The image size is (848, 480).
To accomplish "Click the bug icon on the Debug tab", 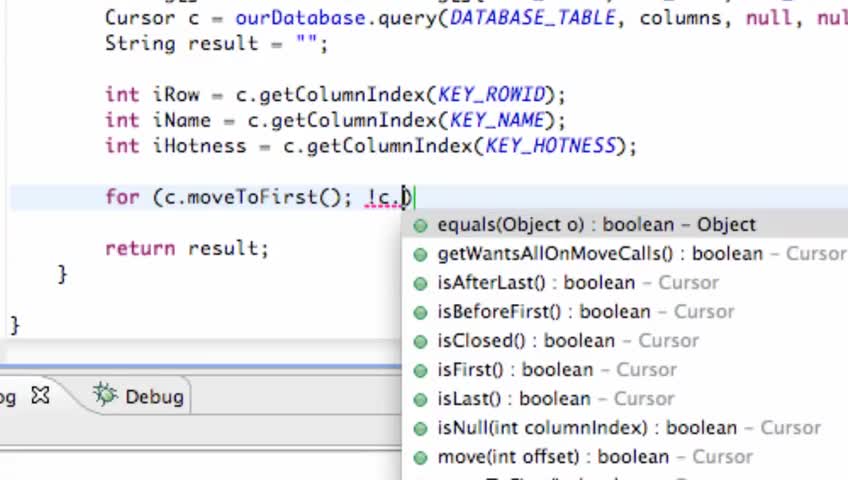I will [105, 396].
